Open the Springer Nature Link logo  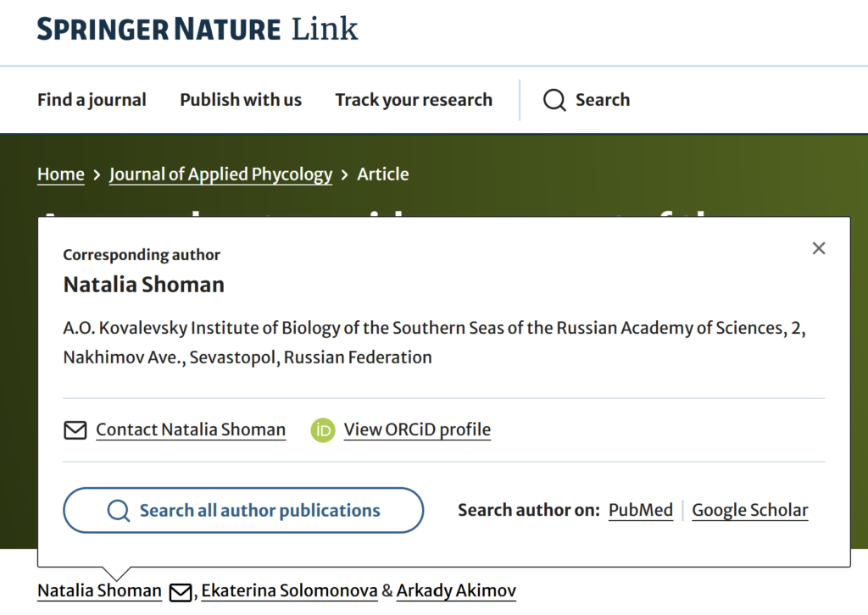(x=197, y=29)
